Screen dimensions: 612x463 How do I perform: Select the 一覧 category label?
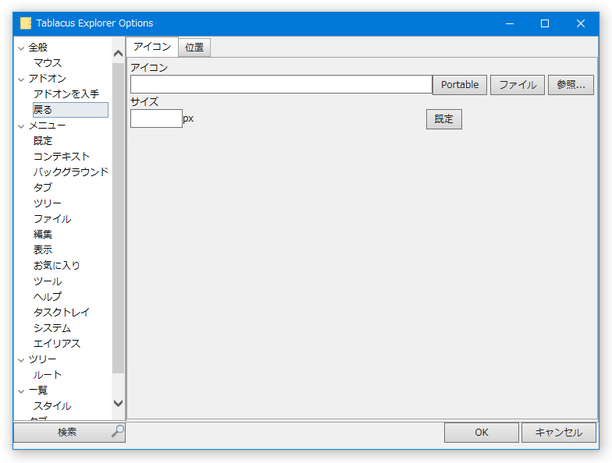click(38, 390)
